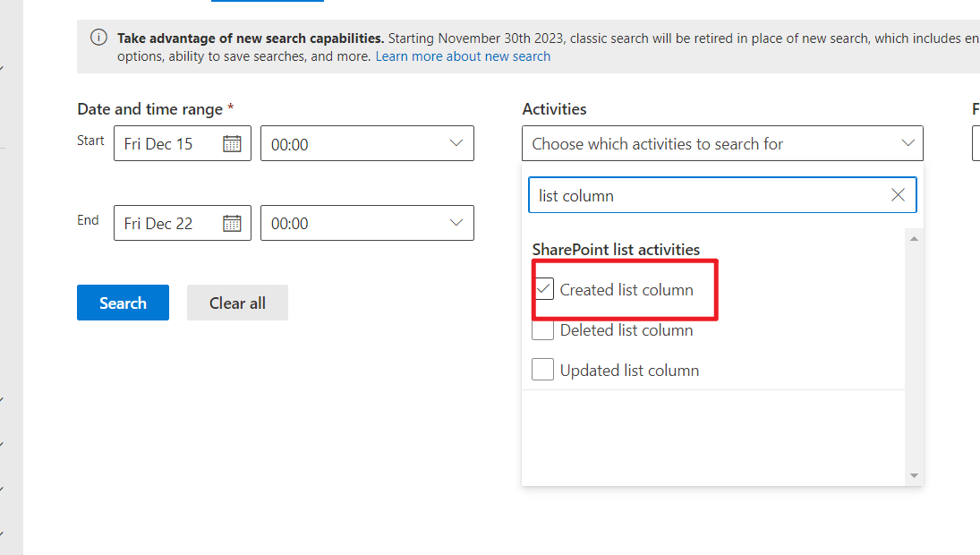Enable the 'Updated list column' checkbox
980x555 pixels.
542,369
